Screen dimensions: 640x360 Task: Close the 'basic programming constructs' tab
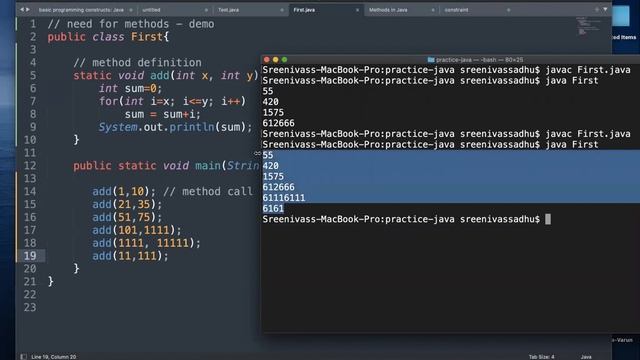point(131,10)
